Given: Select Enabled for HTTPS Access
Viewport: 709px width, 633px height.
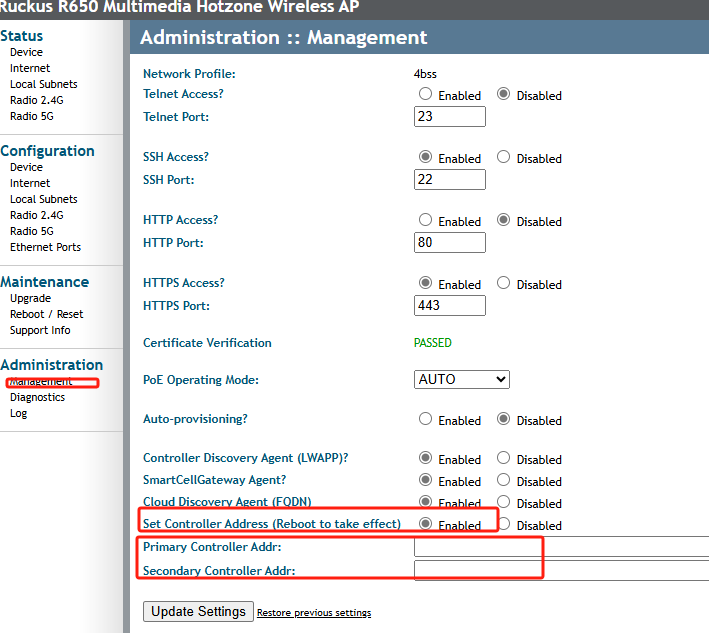Looking at the screenshot, I should click(425, 283).
